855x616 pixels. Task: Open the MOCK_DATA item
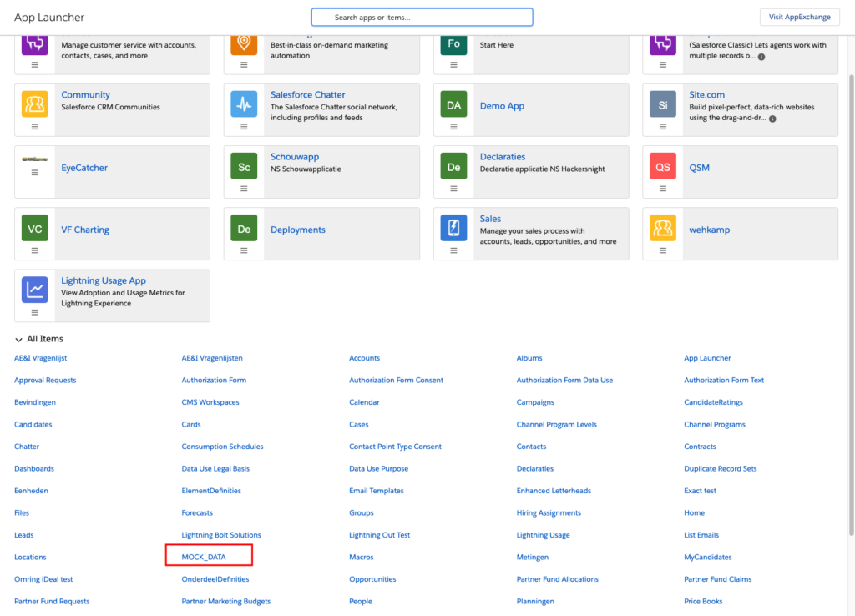point(204,557)
